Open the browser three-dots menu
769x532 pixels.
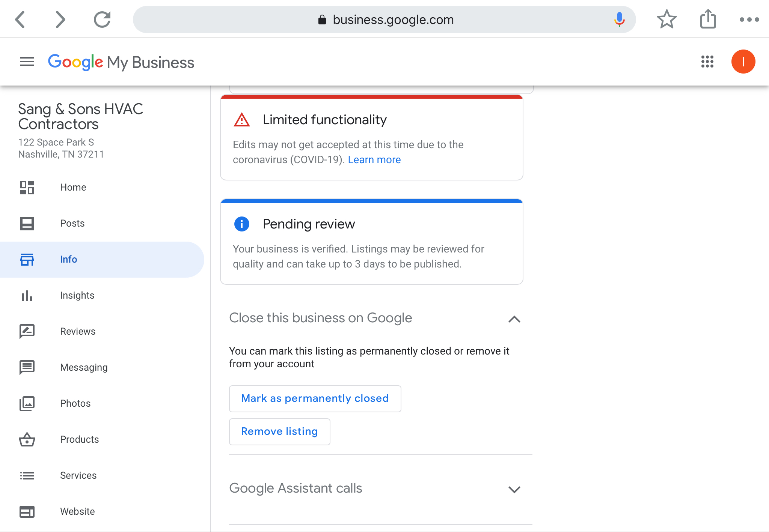click(x=749, y=20)
